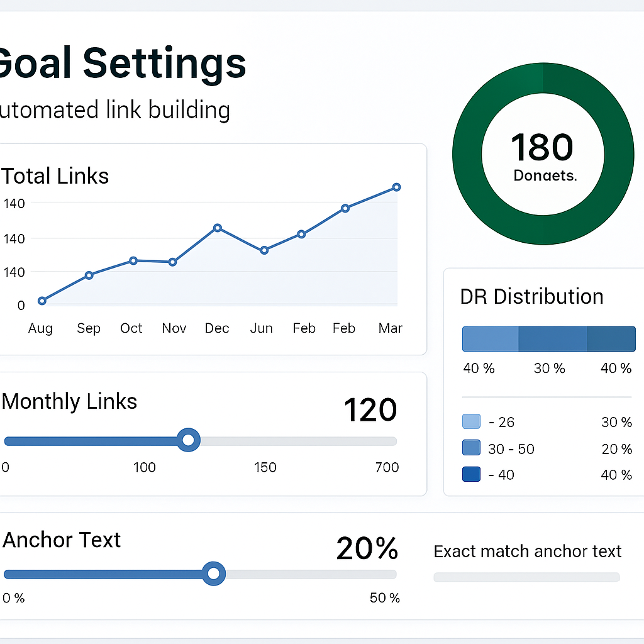Click the Aug starting point on the chart
The image size is (644, 644).
click(42, 301)
